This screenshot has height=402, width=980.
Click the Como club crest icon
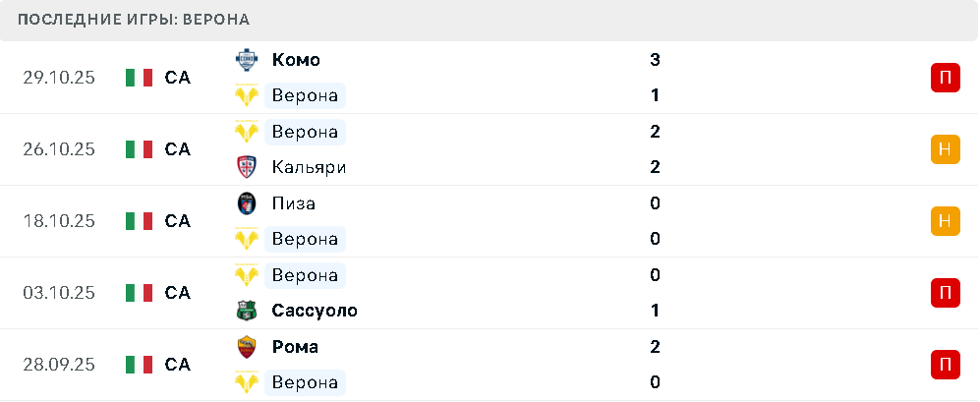[x=246, y=60]
